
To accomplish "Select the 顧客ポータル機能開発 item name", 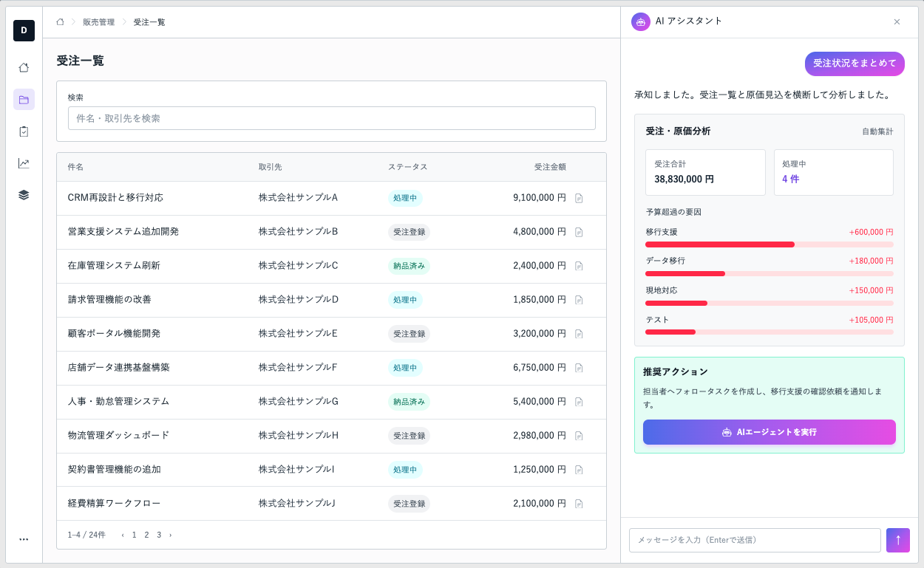I will [x=114, y=334].
